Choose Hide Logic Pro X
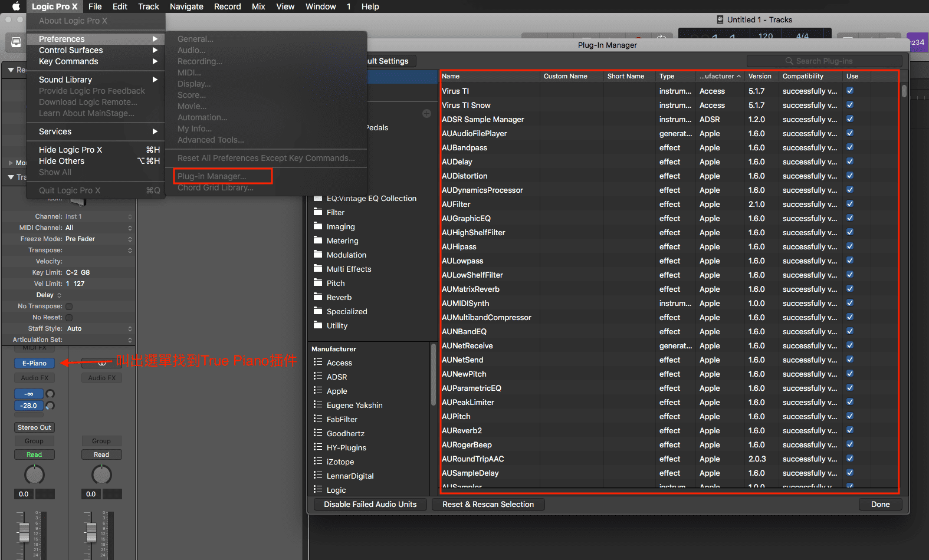929x560 pixels. tap(96, 150)
